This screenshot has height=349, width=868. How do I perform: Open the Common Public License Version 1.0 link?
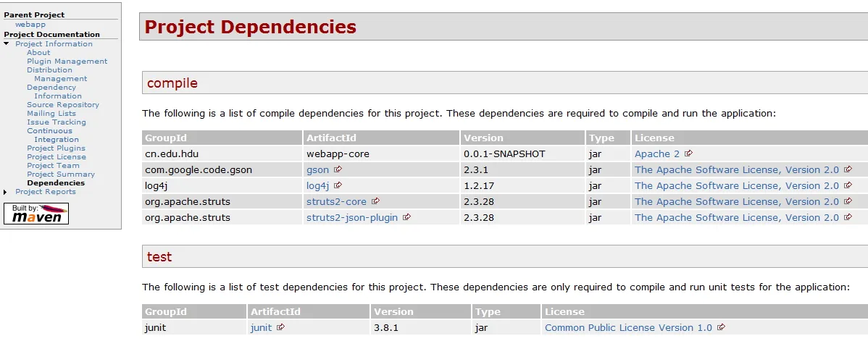[x=628, y=327]
